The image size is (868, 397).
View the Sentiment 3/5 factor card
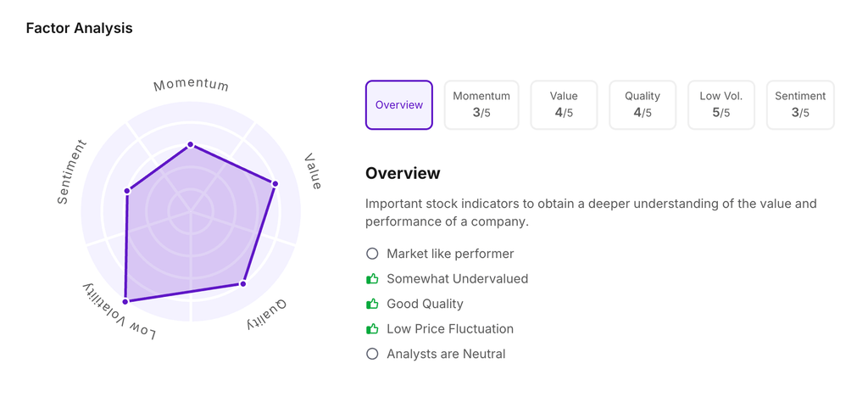800,105
